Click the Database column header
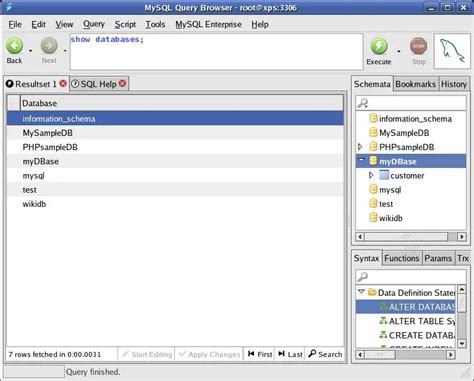The height and width of the screenshot is (381, 474). (x=182, y=103)
